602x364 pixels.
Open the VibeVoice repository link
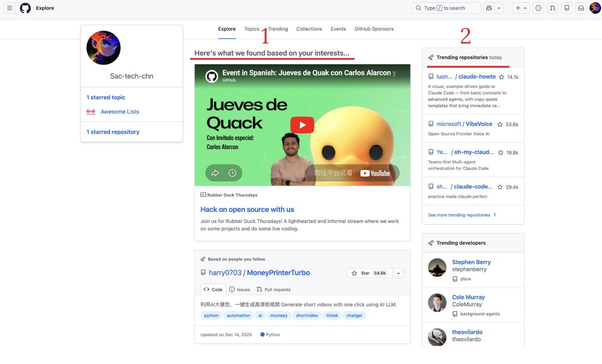click(x=479, y=124)
